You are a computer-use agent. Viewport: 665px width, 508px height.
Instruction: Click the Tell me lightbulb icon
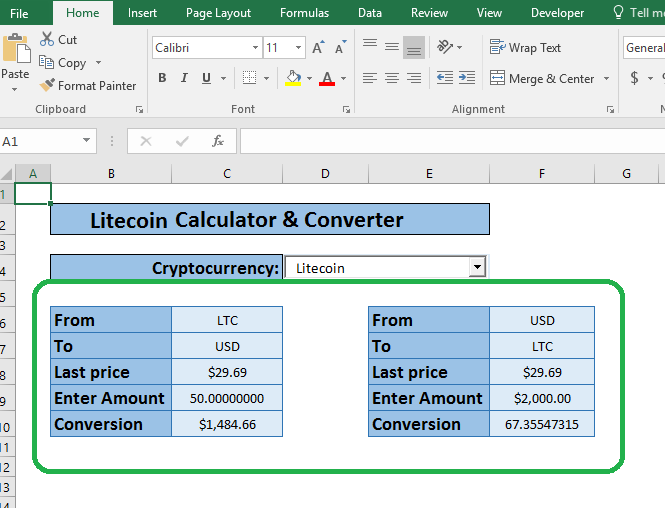click(x=618, y=12)
